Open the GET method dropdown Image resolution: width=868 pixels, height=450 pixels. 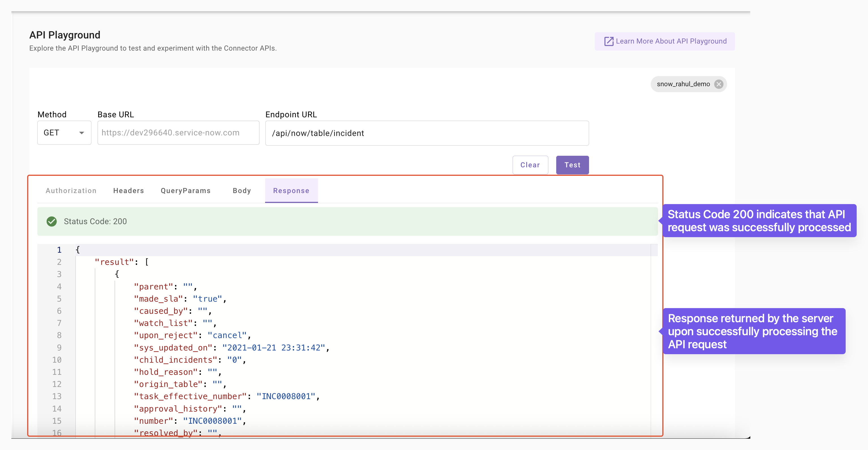pos(64,133)
